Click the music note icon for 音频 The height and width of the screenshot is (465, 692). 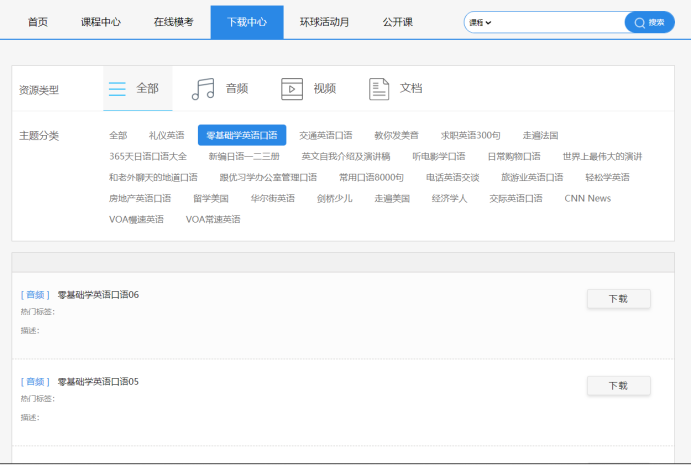203,89
